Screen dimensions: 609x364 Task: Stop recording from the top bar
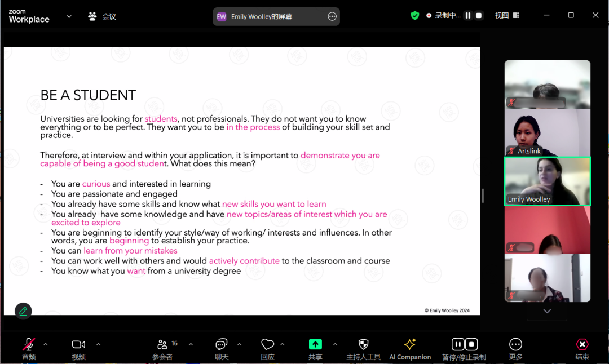(479, 16)
